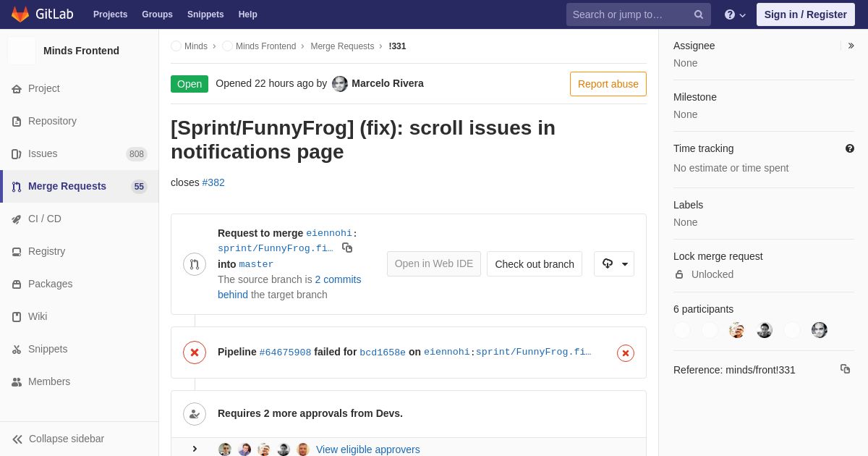Select Issues in the sidebar

pos(80,154)
